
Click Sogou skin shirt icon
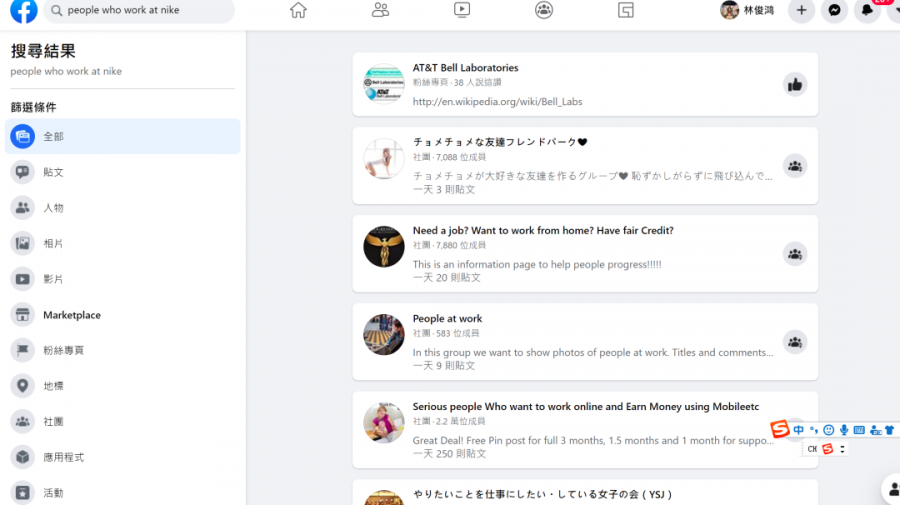click(889, 430)
